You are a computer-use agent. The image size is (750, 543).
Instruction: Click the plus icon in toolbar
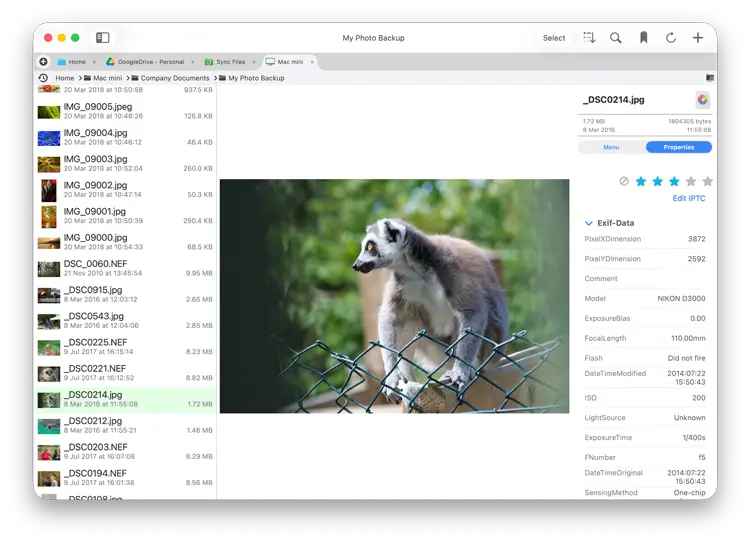698,38
